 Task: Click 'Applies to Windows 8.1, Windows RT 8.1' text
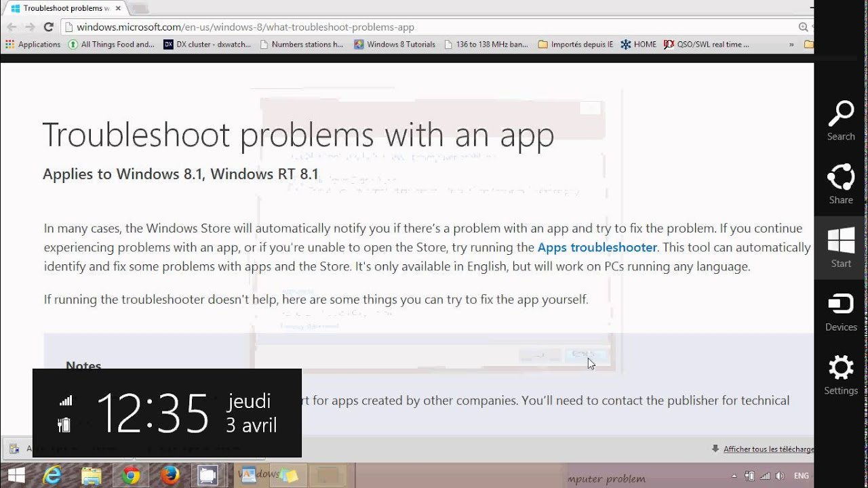click(180, 174)
